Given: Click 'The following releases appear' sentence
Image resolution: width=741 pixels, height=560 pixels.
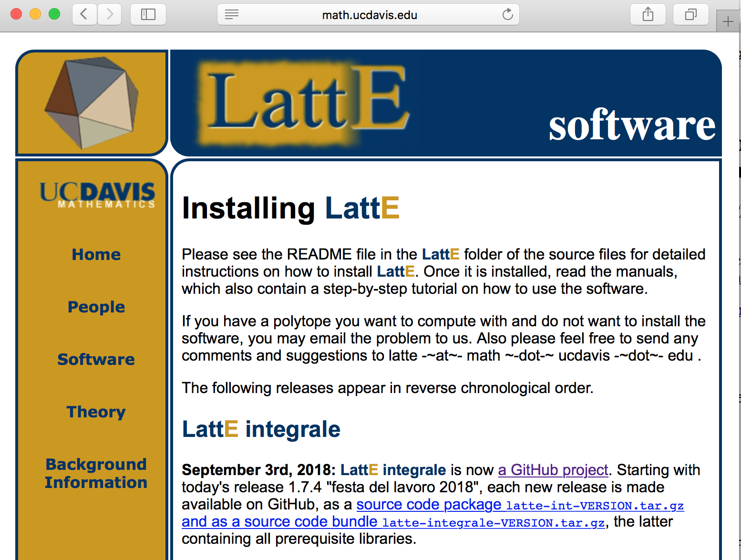Looking at the screenshot, I should (387, 388).
